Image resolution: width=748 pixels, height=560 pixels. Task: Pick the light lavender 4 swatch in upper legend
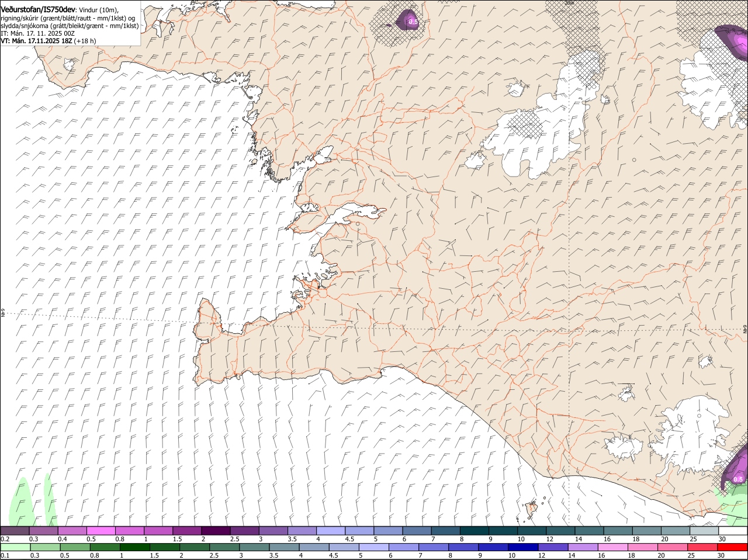[x=331, y=531]
